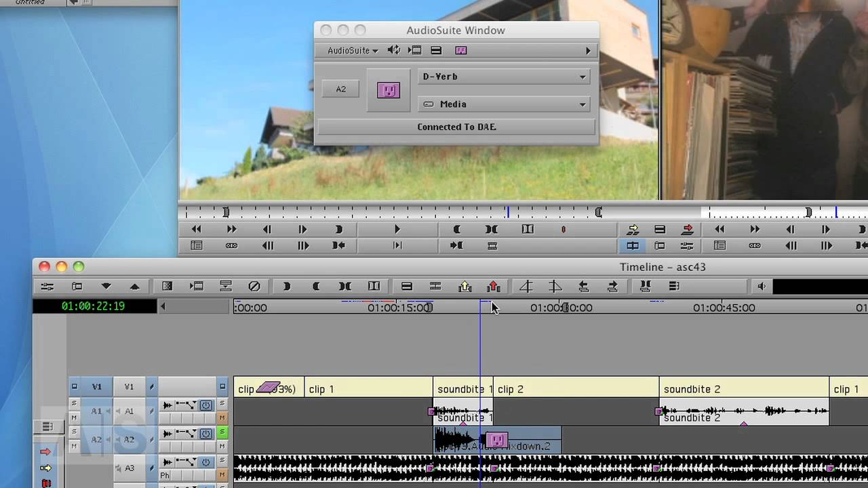Select the source V1 track selector
This screenshot has width=868, height=488.
[97, 387]
